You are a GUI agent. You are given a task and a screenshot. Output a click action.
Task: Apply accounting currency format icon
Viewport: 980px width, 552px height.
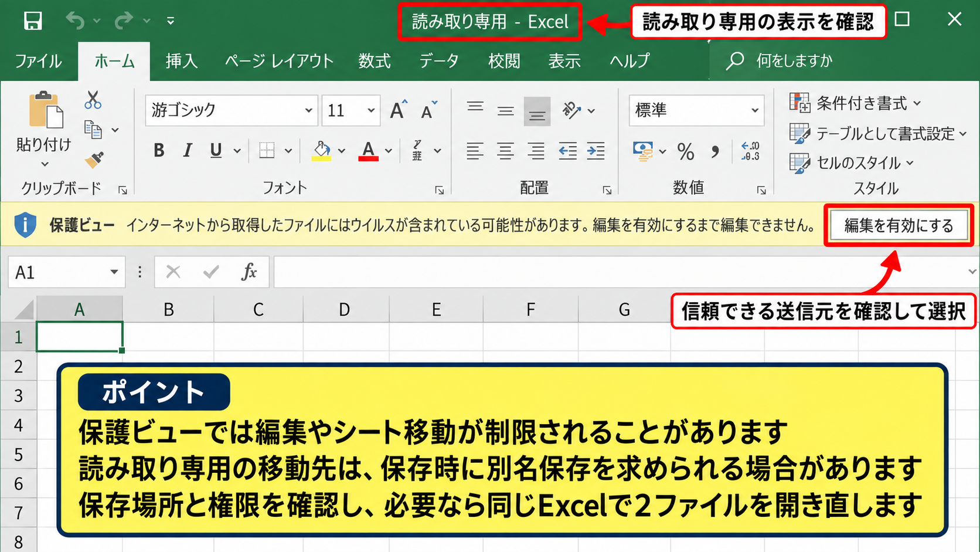pyautogui.click(x=643, y=151)
